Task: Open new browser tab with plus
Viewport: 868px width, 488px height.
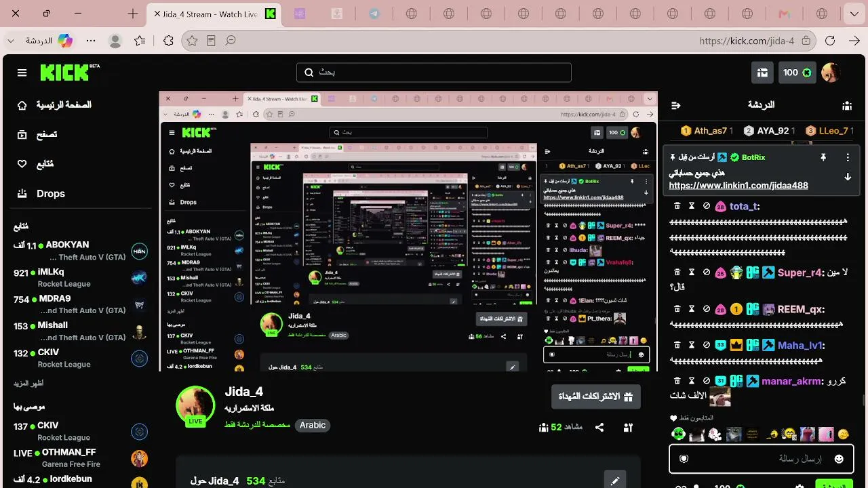Action: click(133, 14)
